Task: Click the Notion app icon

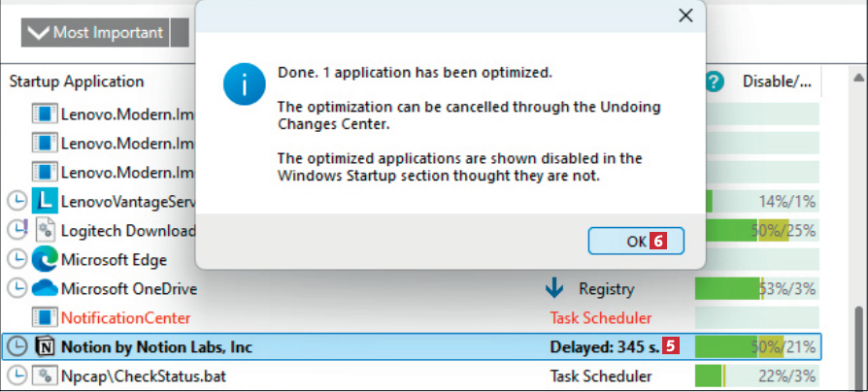Action: tap(45, 346)
